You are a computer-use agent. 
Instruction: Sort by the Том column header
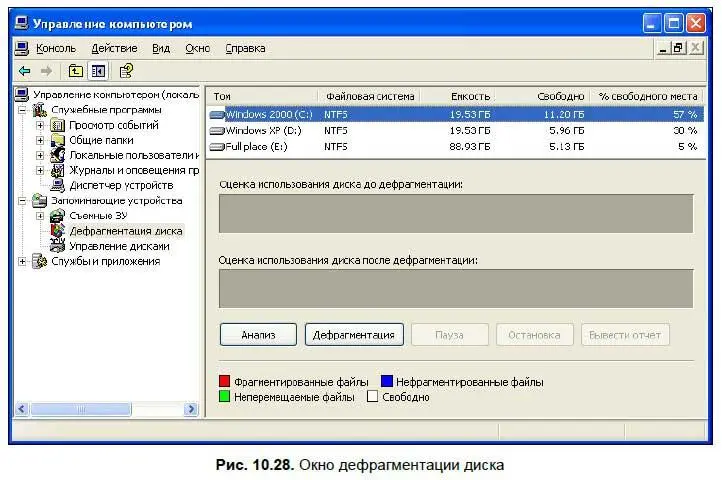click(x=262, y=96)
